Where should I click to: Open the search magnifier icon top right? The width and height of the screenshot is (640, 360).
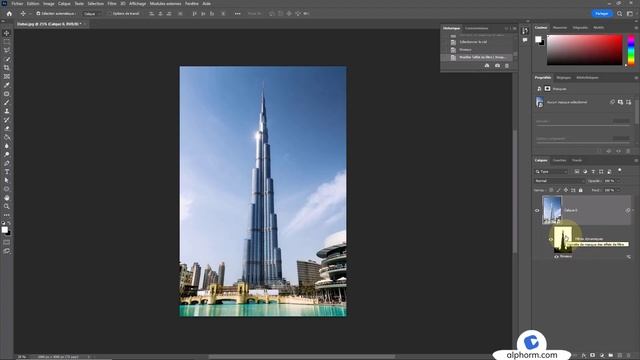pyautogui.click(x=620, y=13)
